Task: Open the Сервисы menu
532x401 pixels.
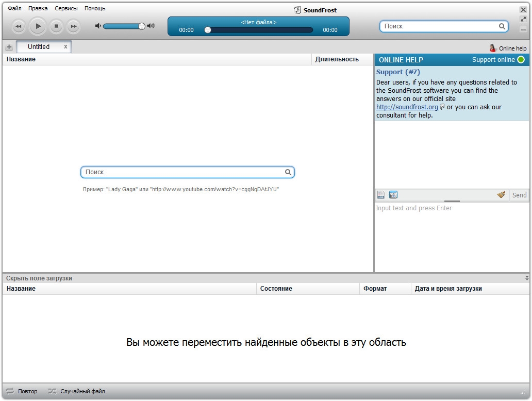Action: point(66,8)
